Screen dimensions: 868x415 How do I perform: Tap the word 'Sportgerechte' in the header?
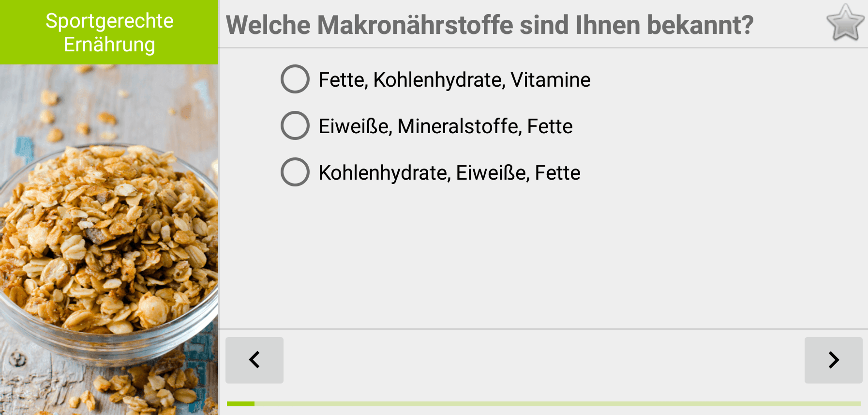[x=109, y=21]
